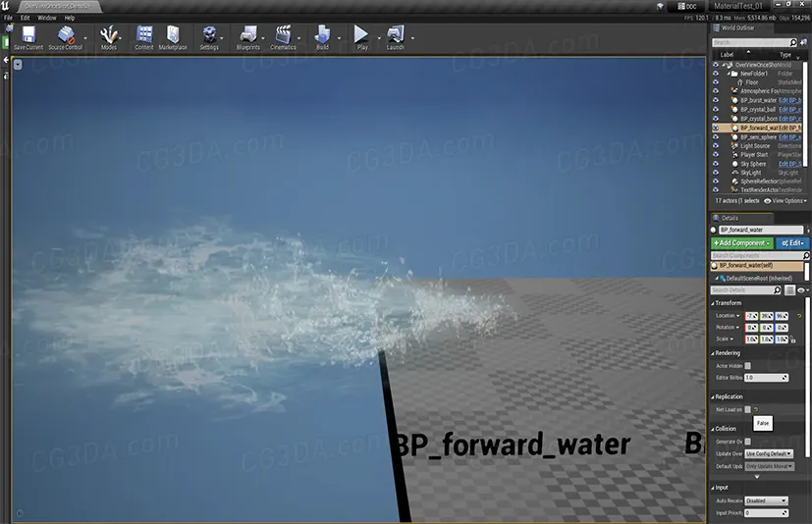
Task: Click the Save Current toolbar icon
Action: pos(28,35)
